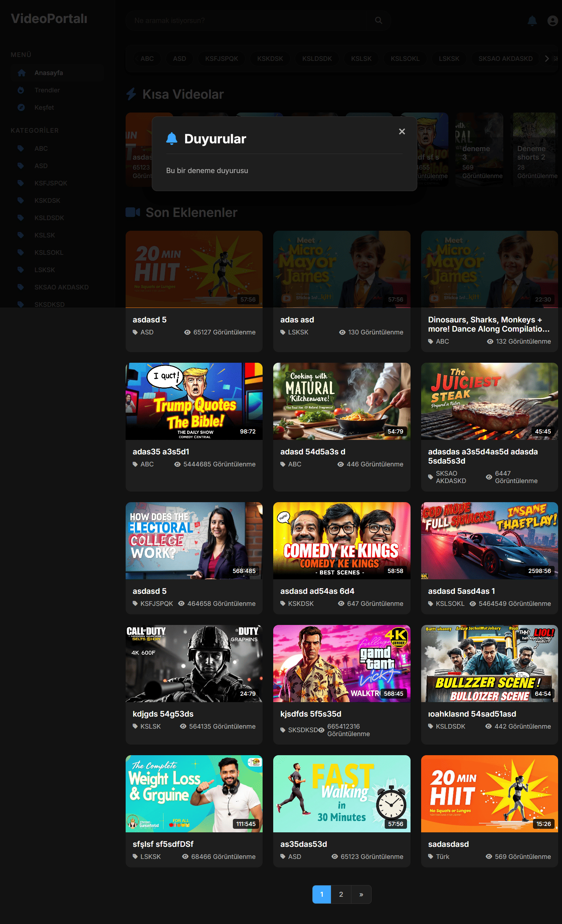Select KSLSOKL category in sidebar
The width and height of the screenshot is (562, 924).
[x=57, y=252]
